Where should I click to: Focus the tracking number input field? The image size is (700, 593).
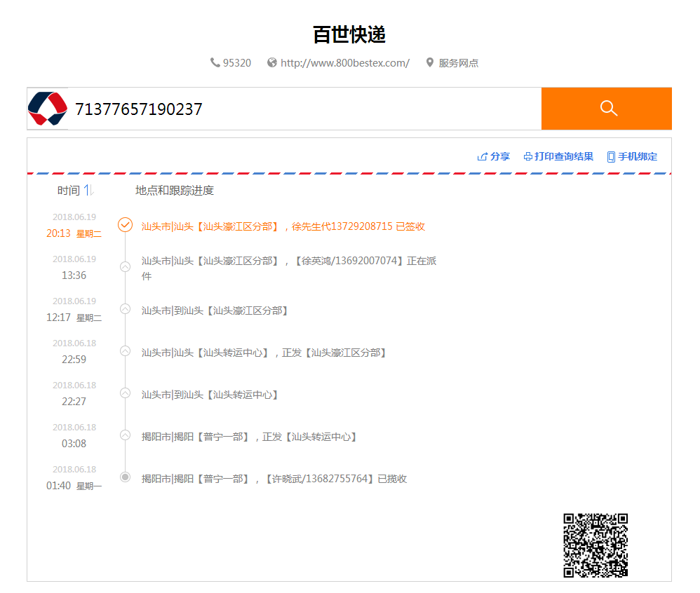304,109
